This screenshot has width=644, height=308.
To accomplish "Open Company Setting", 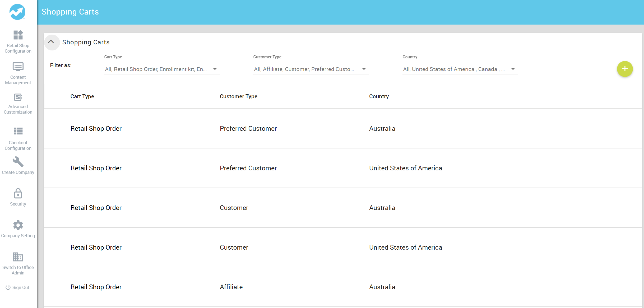I will pos(18,229).
